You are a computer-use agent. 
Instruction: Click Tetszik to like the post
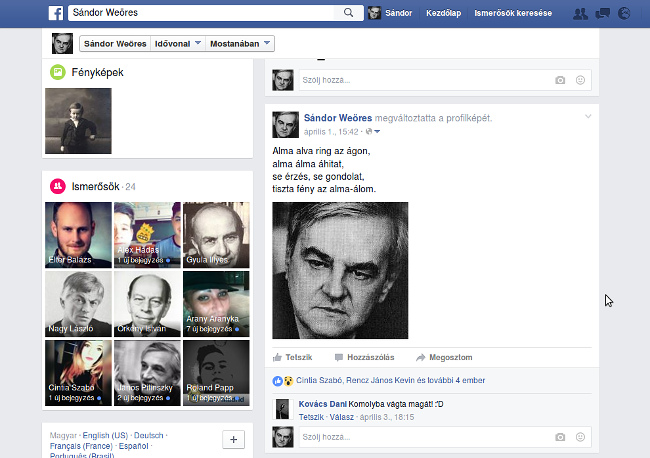pyautogui.click(x=293, y=357)
